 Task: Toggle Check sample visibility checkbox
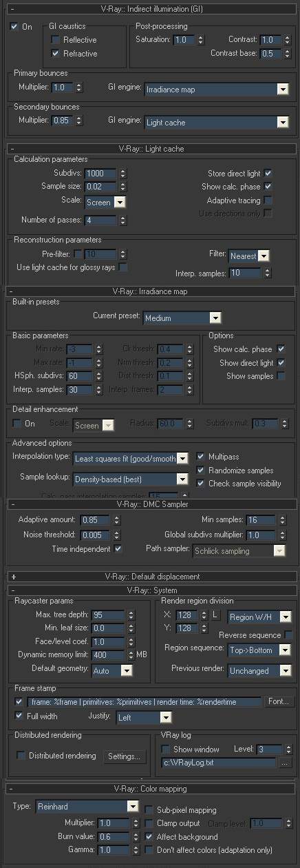point(200,484)
